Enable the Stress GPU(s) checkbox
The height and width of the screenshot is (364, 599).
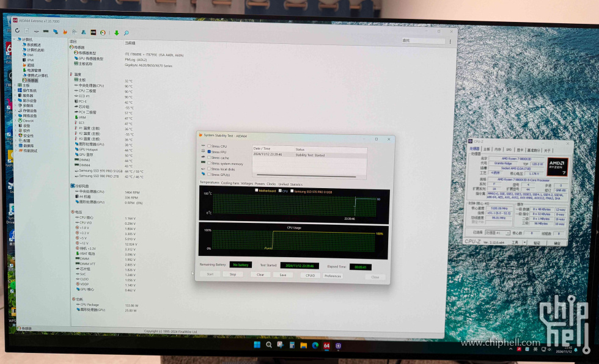tap(209, 175)
